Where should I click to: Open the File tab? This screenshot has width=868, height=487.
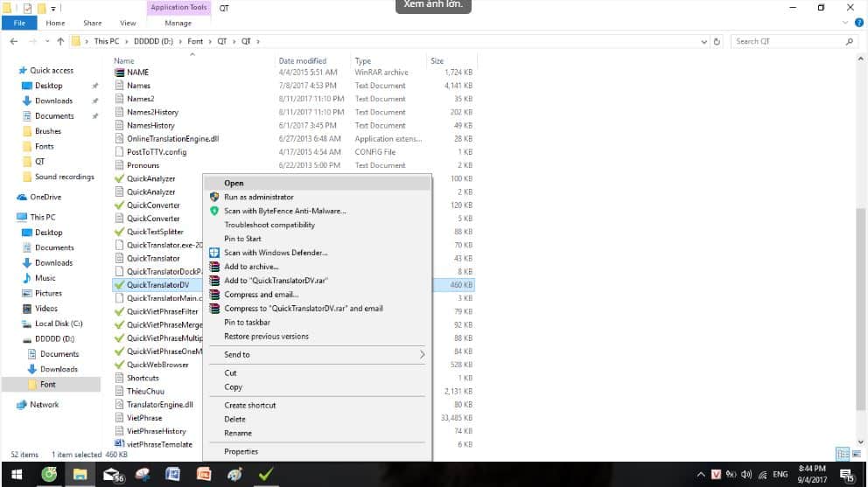[19, 23]
